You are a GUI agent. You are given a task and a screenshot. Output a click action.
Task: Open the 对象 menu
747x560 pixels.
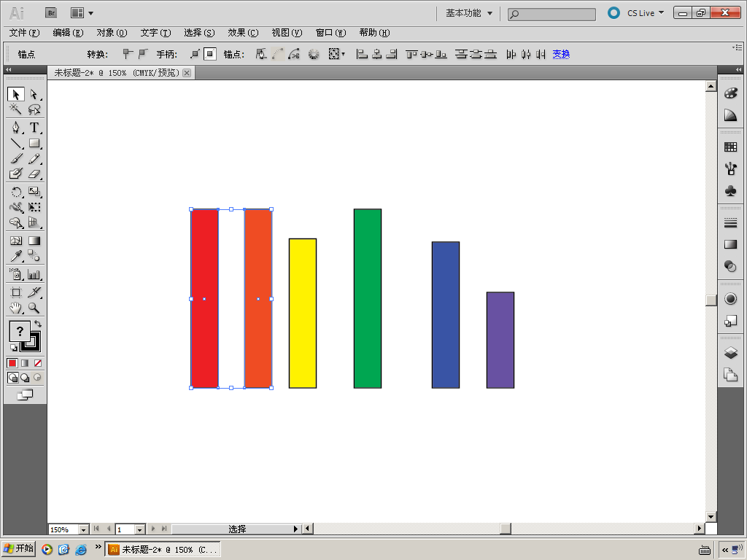click(112, 33)
